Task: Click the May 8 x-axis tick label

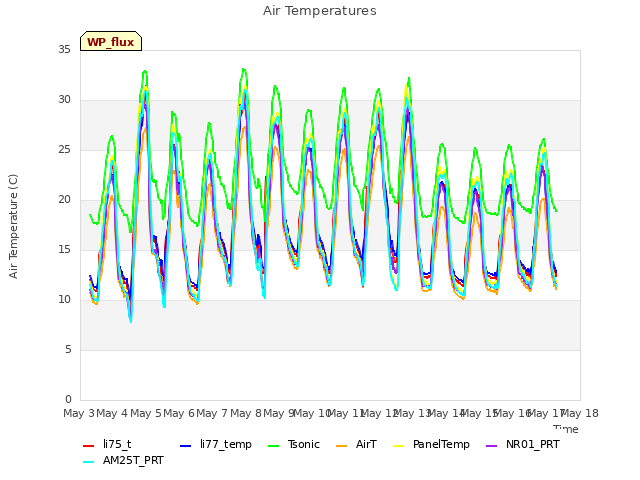Action: tap(246, 413)
